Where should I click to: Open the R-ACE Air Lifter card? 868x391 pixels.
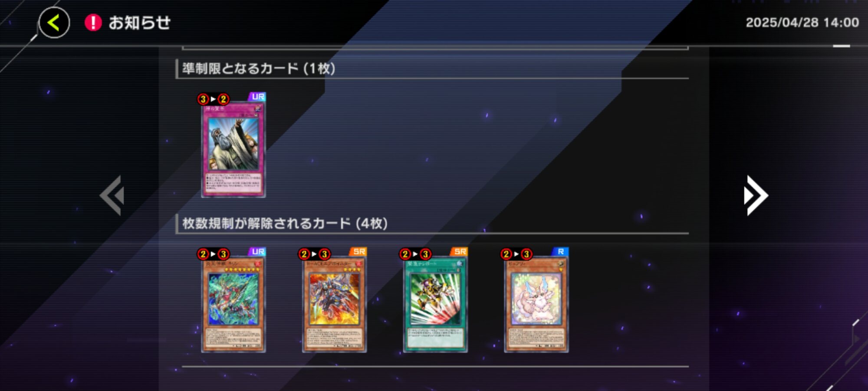click(x=334, y=304)
